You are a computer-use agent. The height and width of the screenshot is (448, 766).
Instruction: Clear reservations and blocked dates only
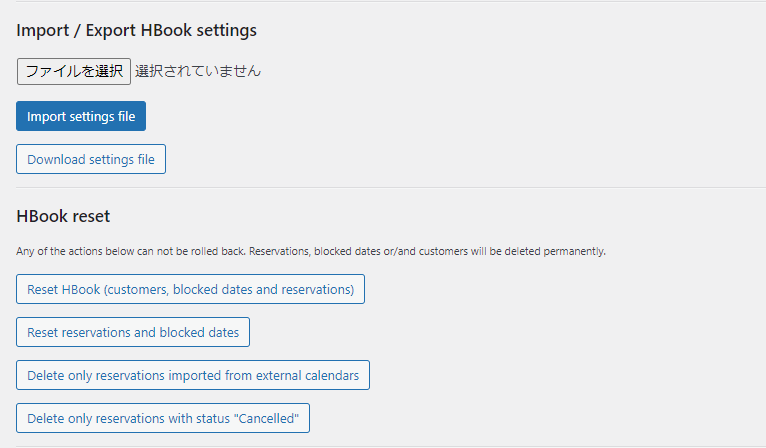133,332
